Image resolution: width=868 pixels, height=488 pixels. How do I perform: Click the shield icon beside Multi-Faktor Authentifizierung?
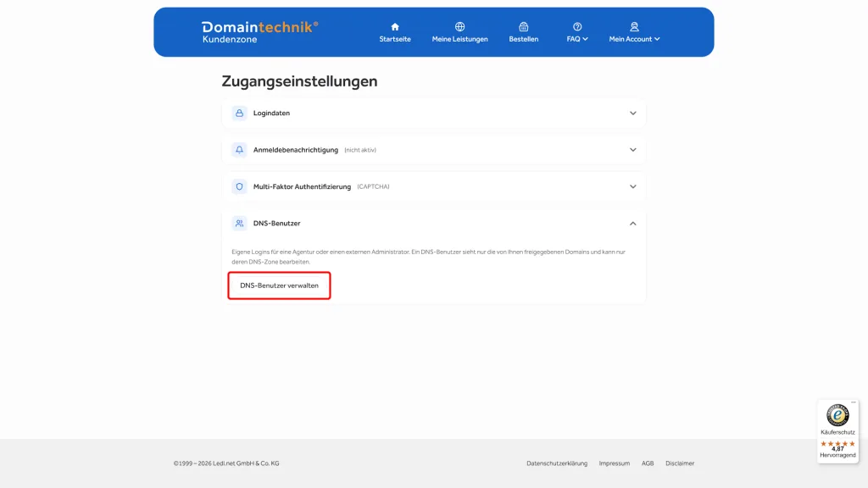click(239, 186)
